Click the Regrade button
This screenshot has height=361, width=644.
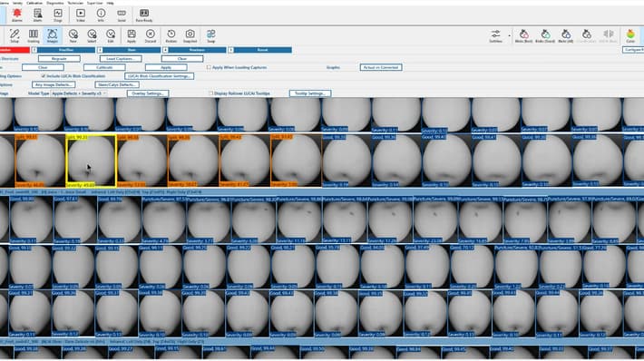pyautogui.click(x=59, y=59)
